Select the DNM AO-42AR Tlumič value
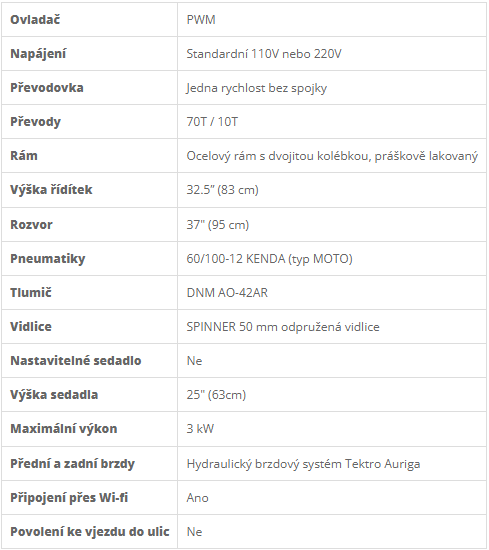Image resolution: width=489 pixels, height=550 pixels. (x=227, y=293)
